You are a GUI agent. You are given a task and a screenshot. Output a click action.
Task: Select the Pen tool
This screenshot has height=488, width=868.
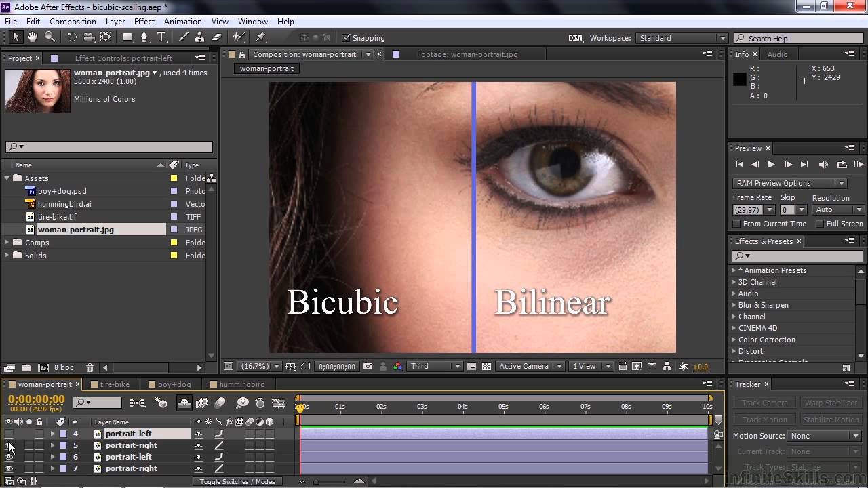[144, 37]
